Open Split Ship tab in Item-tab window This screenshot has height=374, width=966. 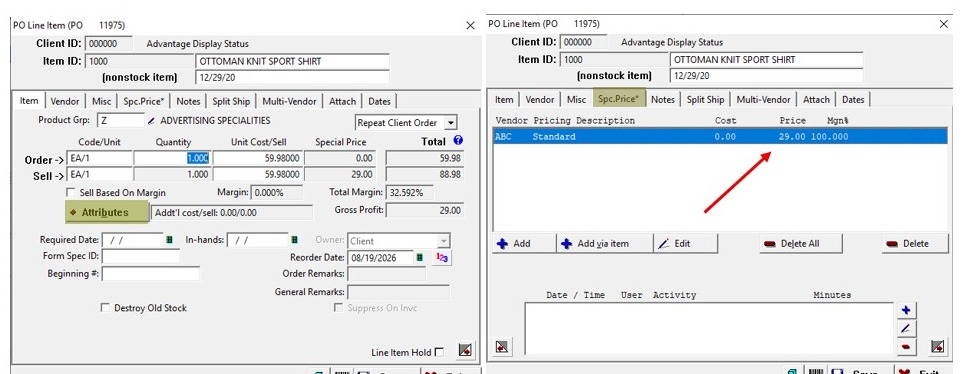[231, 101]
